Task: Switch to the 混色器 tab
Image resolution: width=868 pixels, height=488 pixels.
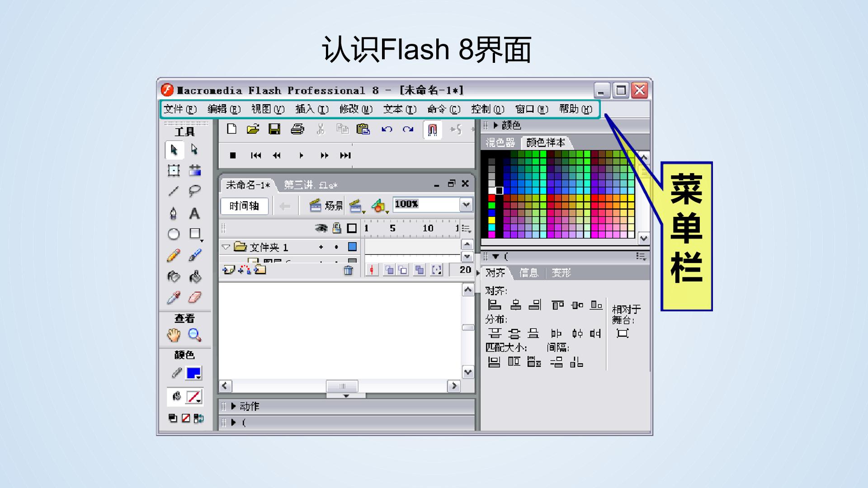Action: point(500,143)
